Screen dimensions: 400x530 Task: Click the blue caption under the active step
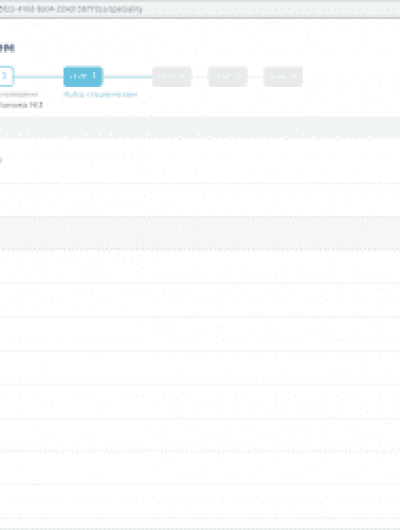click(100, 94)
